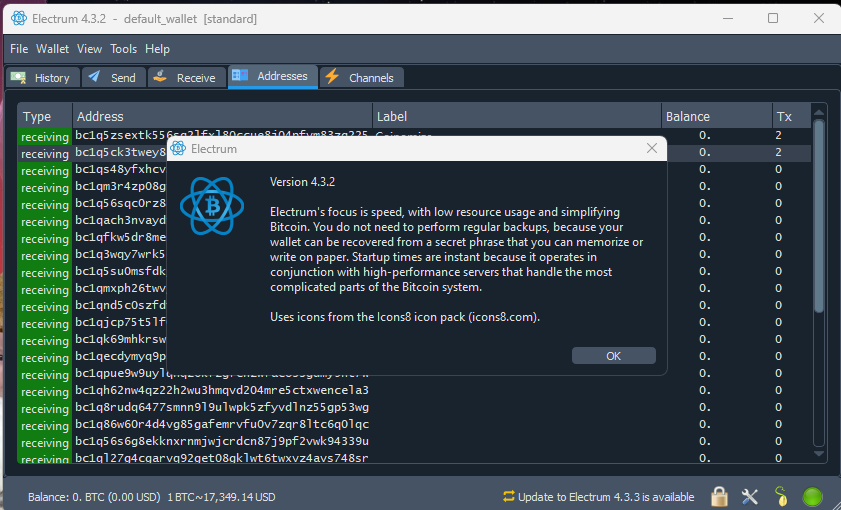Open the Wallet menu
Viewport: 841px width, 510px height.
tap(53, 49)
